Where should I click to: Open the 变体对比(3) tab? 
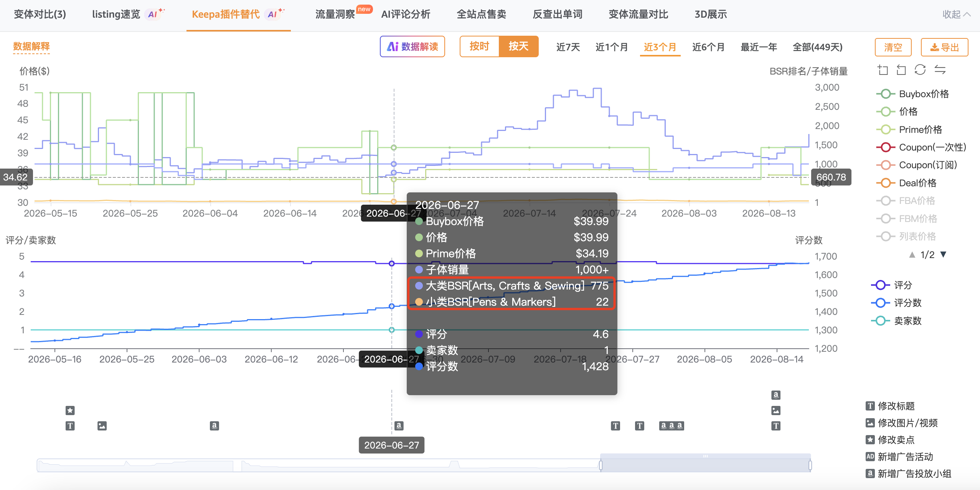click(40, 14)
